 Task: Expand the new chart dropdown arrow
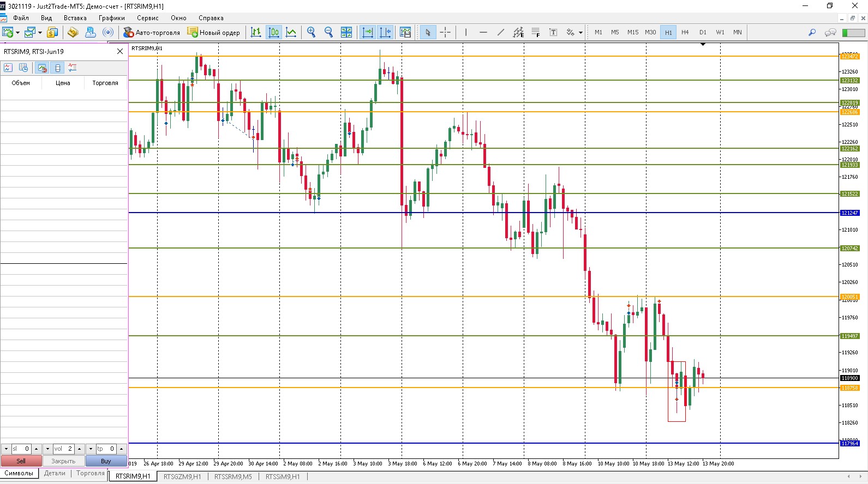(x=17, y=33)
